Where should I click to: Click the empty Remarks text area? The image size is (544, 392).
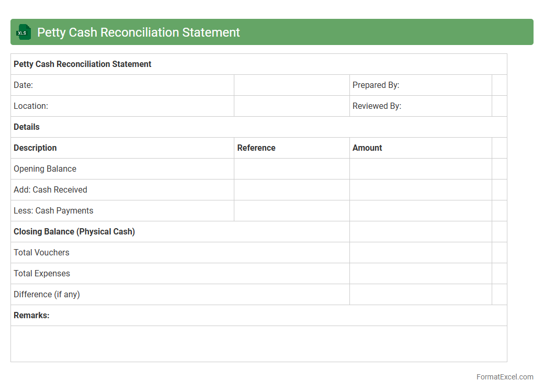[x=258, y=343]
